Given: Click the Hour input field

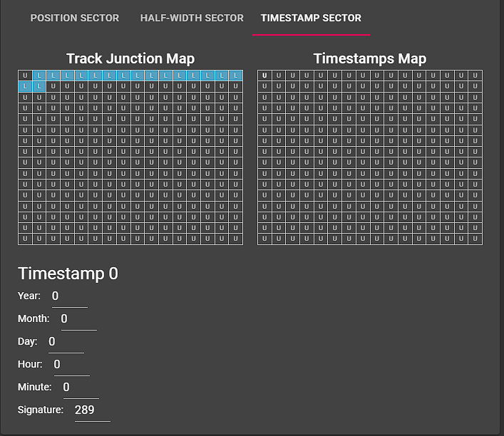Looking at the screenshot, I should point(72,365).
